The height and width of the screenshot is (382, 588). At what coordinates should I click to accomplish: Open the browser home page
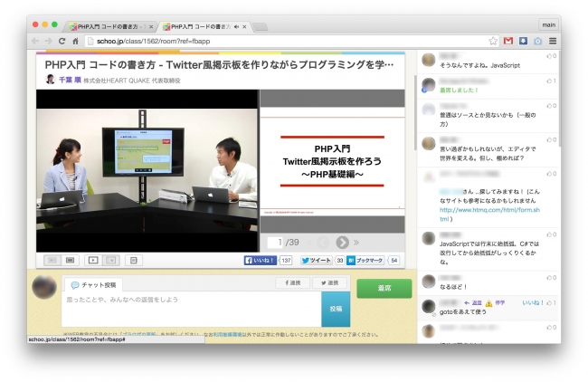point(75,41)
